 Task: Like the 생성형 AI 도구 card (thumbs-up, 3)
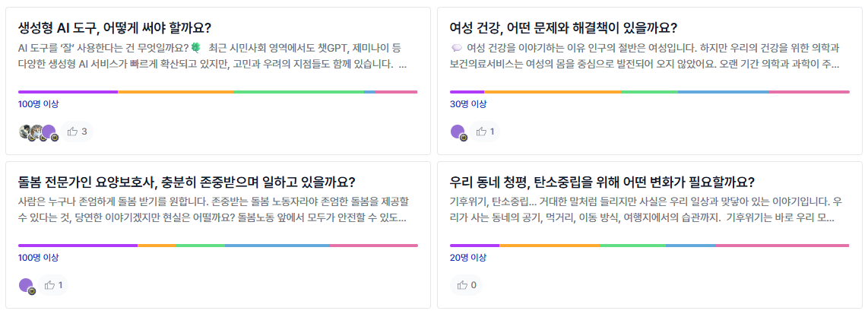(77, 132)
